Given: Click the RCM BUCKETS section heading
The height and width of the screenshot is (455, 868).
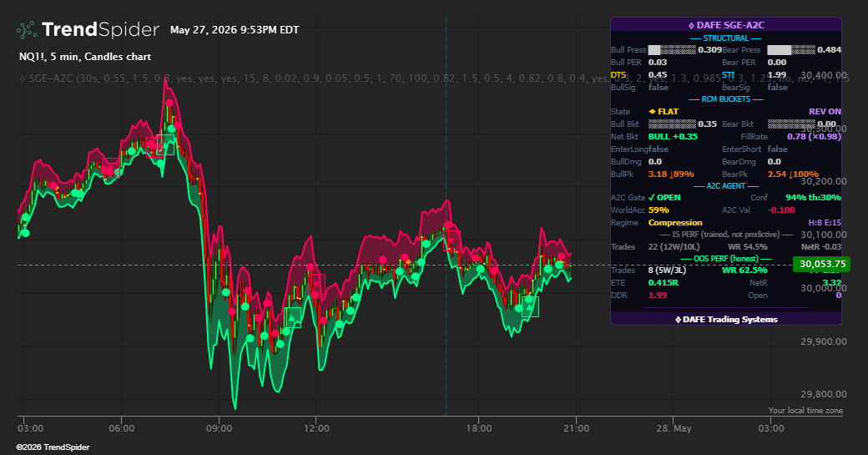Looking at the screenshot, I should click(x=726, y=99).
